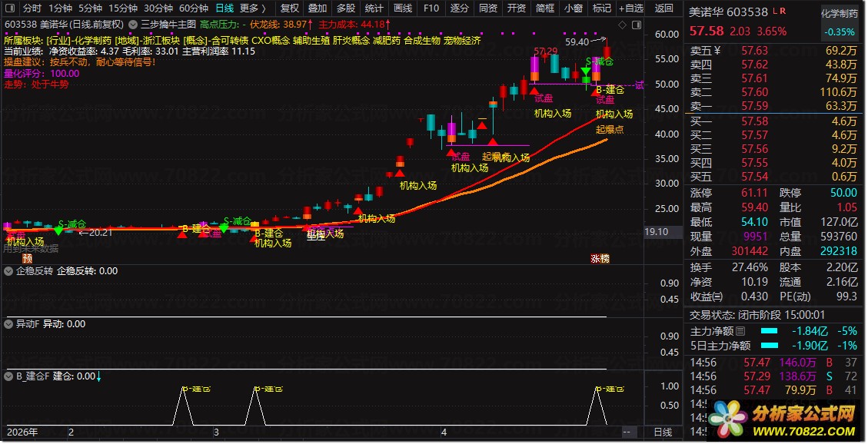868x444 pixels.
Task: Click the cyan bar beside 主力净额
Action: point(769,331)
